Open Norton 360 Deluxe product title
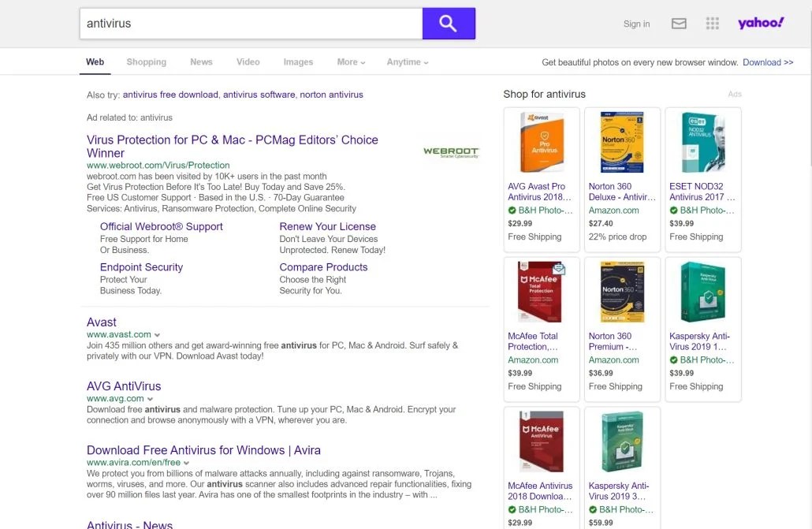 pyautogui.click(x=622, y=192)
